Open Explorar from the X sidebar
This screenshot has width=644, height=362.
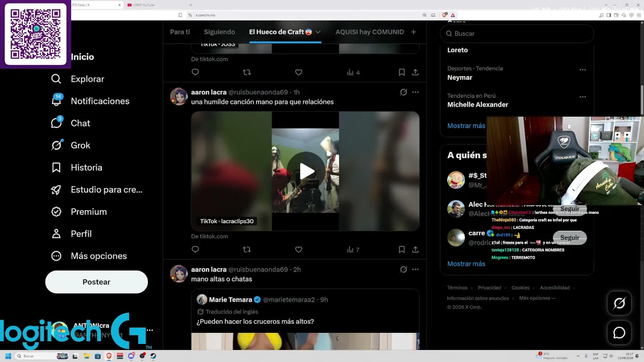(x=77, y=79)
